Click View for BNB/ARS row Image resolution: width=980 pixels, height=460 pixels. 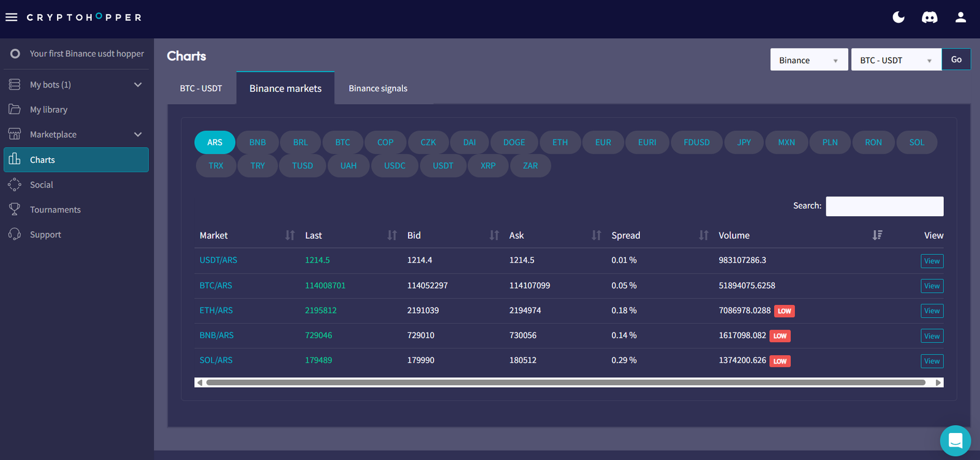point(932,336)
